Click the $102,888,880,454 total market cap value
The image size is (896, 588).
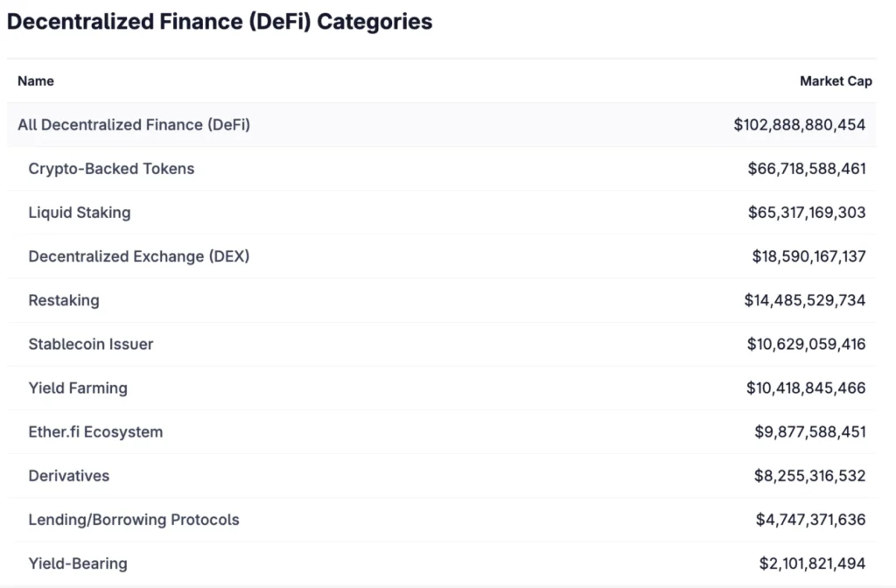click(800, 125)
